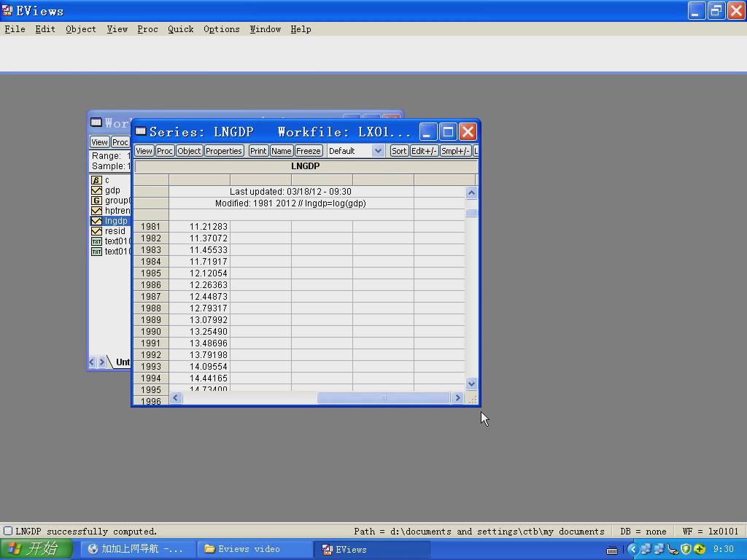
Task: Click View button in Workfile window
Action: [99, 142]
